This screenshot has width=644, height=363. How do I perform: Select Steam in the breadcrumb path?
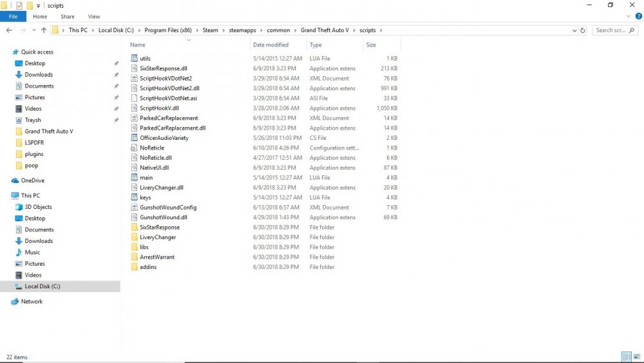coord(211,30)
